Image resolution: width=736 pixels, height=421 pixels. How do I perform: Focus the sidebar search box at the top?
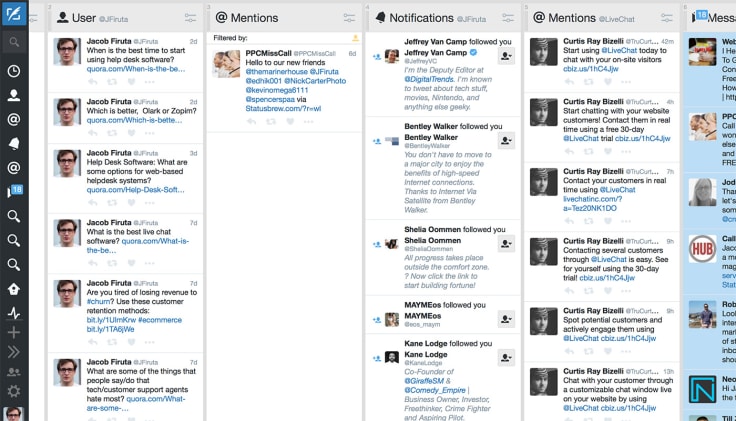click(14, 43)
